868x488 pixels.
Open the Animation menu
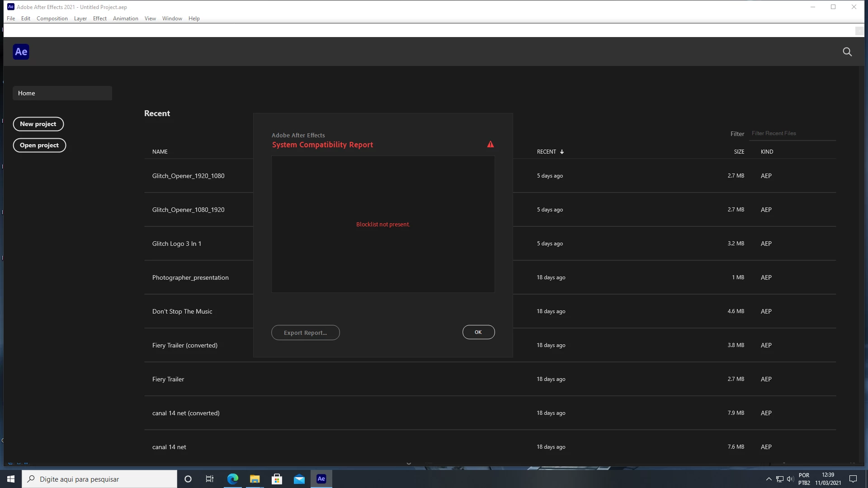(x=125, y=19)
